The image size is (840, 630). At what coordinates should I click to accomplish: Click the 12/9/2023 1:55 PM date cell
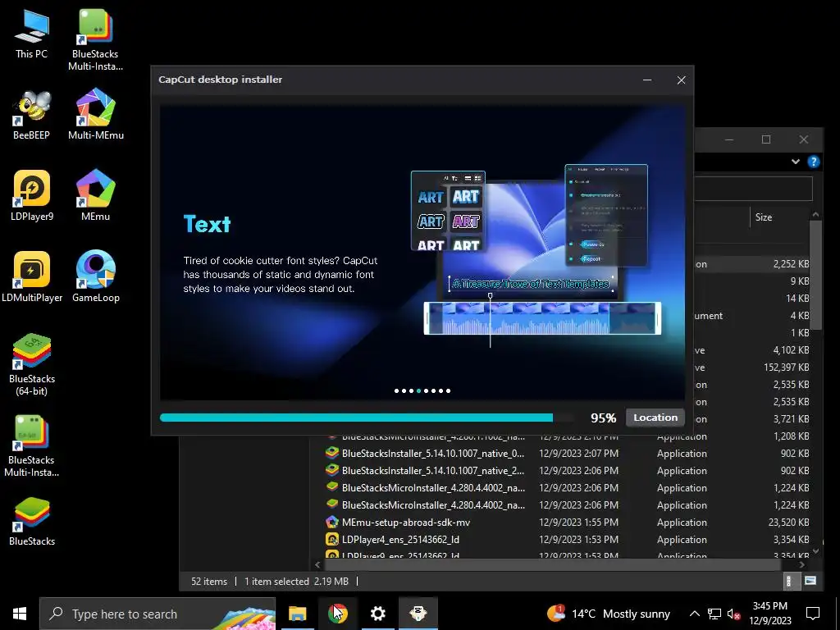click(x=578, y=522)
